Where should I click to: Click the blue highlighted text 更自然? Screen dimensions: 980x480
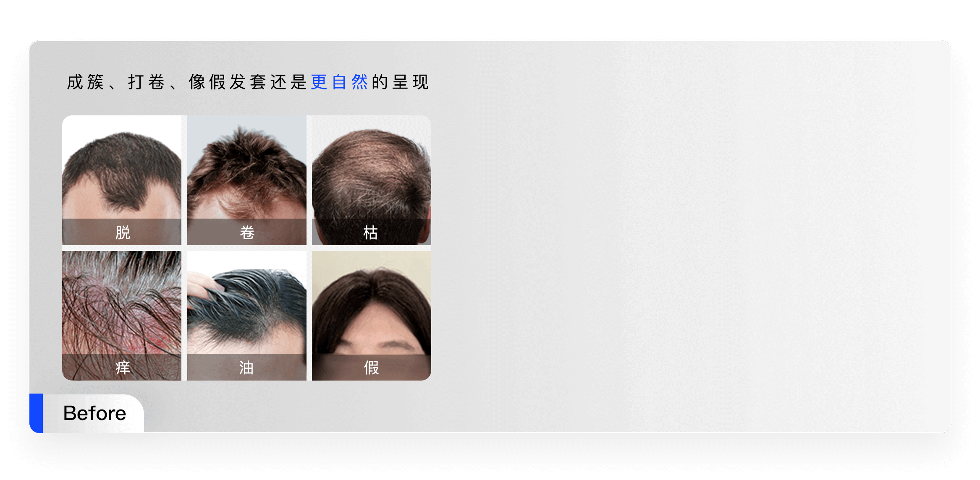[339, 82]
